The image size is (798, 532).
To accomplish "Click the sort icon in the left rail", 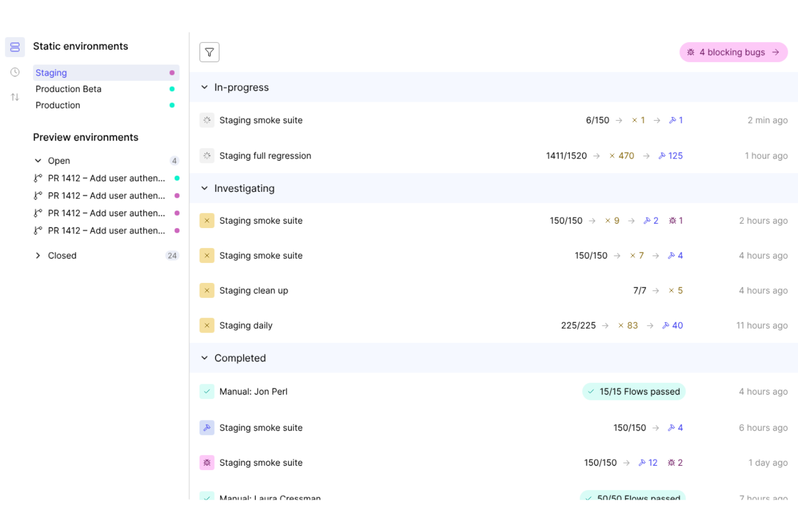I will (x=15, y=96).
